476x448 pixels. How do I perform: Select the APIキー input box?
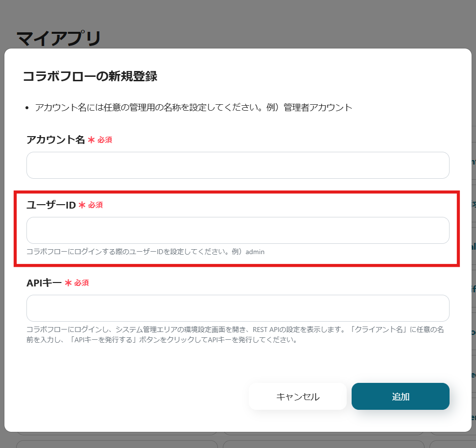(x=238, y=308)
